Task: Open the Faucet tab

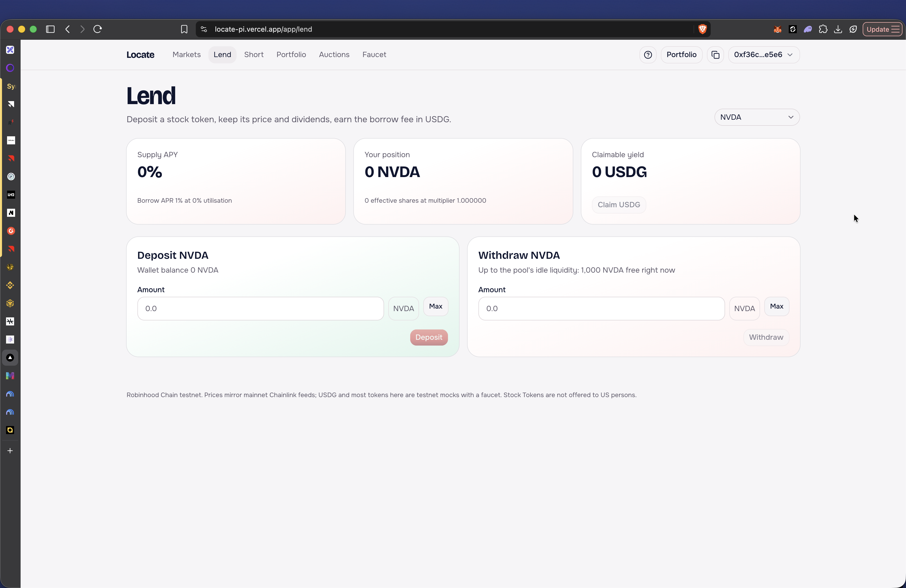Action: (374, 55)
